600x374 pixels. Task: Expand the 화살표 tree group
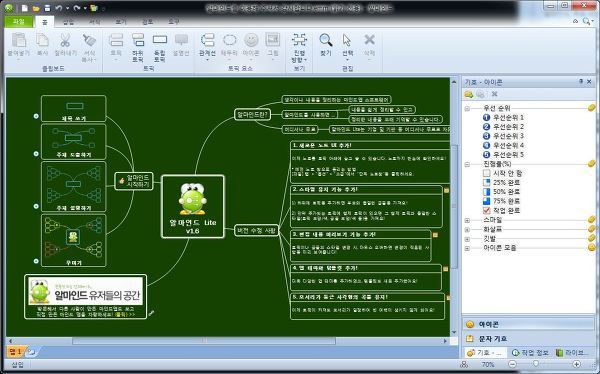467,230
